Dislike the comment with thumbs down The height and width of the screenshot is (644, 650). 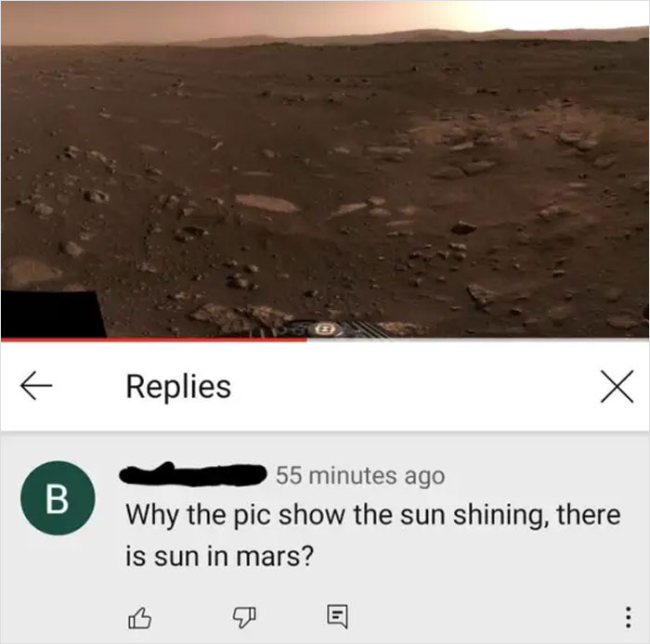243,617
